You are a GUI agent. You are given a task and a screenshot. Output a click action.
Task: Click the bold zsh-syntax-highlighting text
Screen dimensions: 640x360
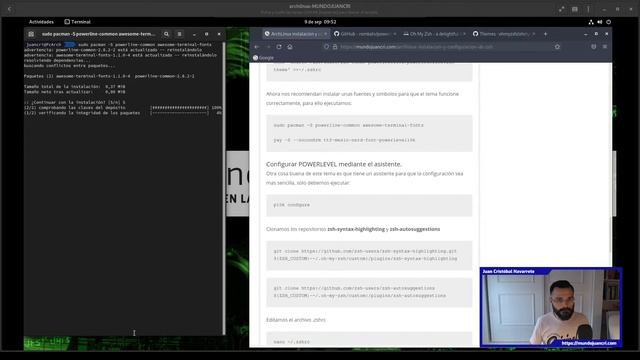click(x=356, y=229)
